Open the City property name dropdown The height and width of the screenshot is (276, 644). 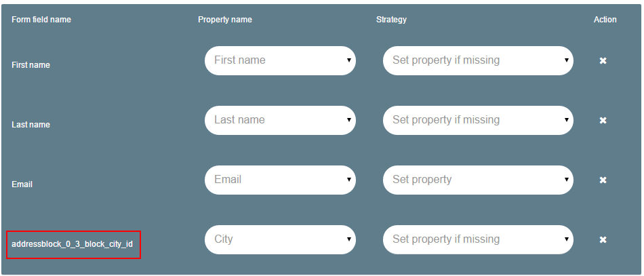[280, 239]
